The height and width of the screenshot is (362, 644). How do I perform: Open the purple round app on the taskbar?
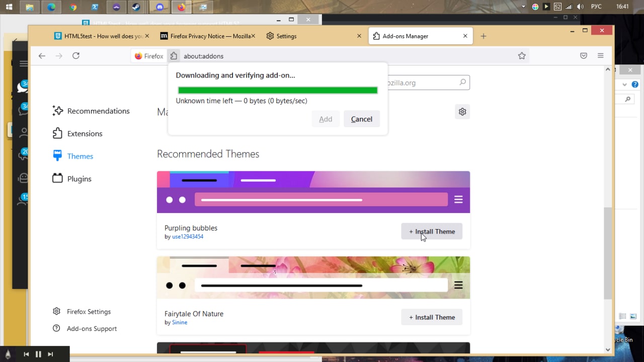click(117, 7)
